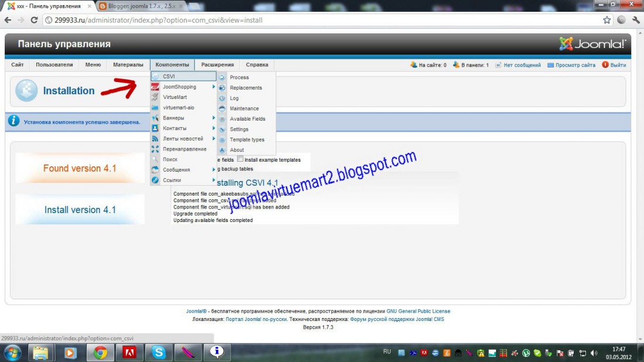
Task: Click the JoomShopping menu icon
Action: pos(155,87)
